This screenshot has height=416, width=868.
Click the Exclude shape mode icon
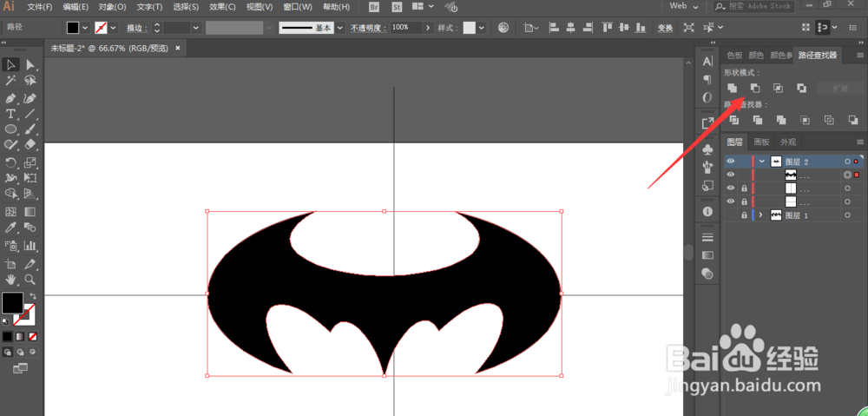click(x=801, y=88)
